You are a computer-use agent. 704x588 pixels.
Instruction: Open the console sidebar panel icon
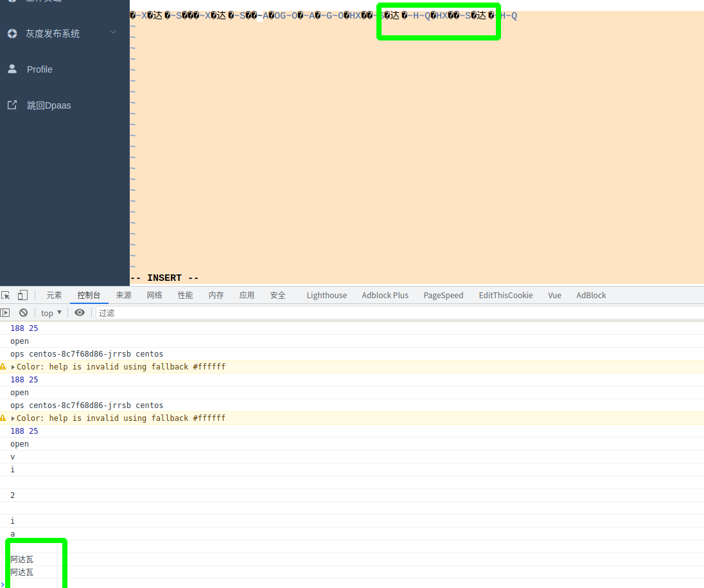click(x=6, y=312)
